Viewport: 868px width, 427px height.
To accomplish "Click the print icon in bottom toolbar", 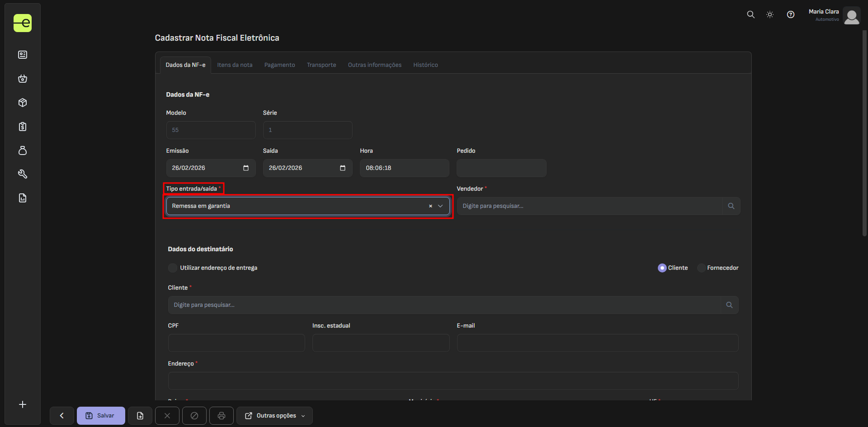I will pos(222,416).
